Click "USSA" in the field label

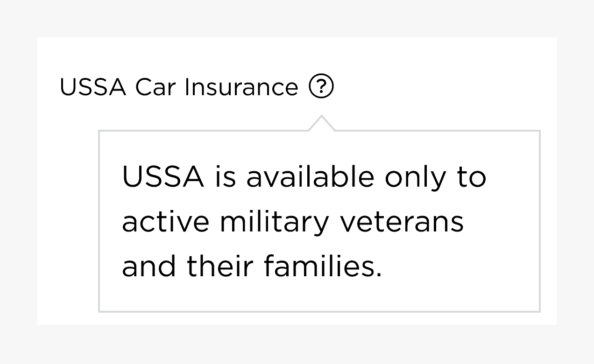click(93, 87)
